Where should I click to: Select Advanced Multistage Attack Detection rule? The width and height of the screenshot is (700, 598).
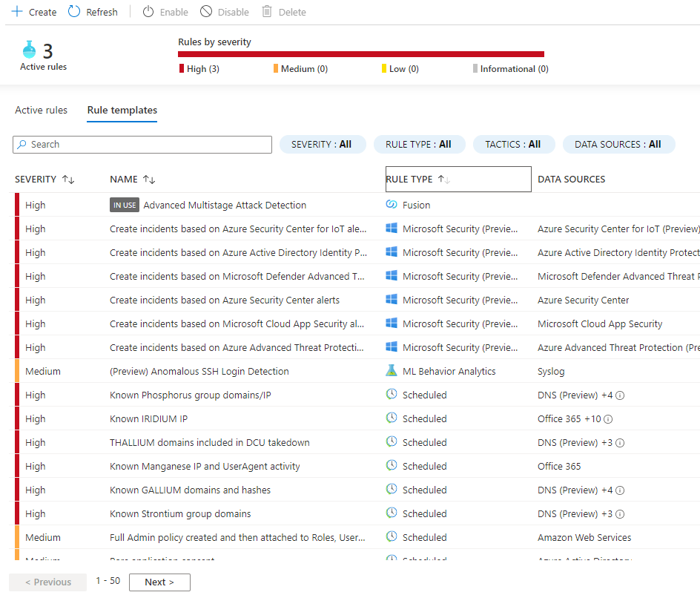click(x=225, y=205)
